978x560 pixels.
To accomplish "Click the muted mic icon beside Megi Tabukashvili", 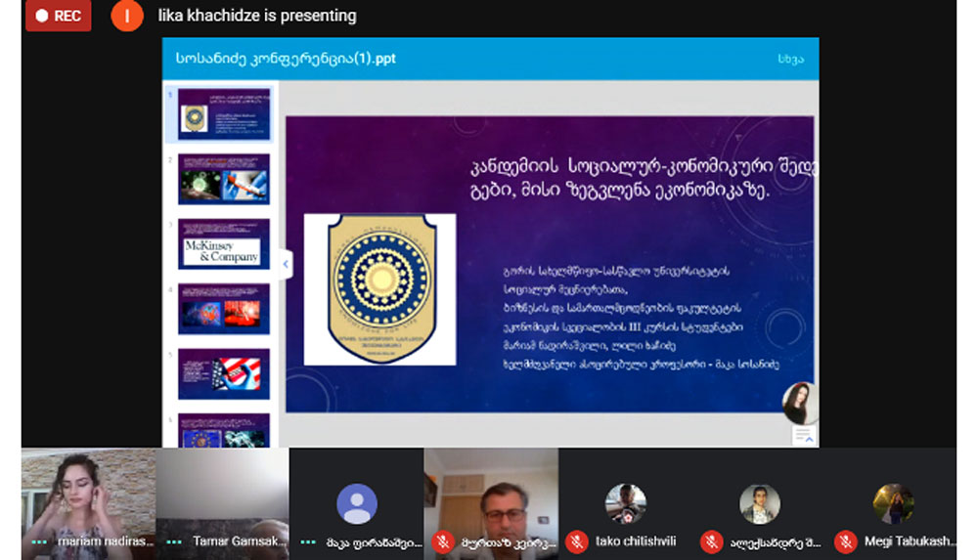I will (x=845, y=540).
